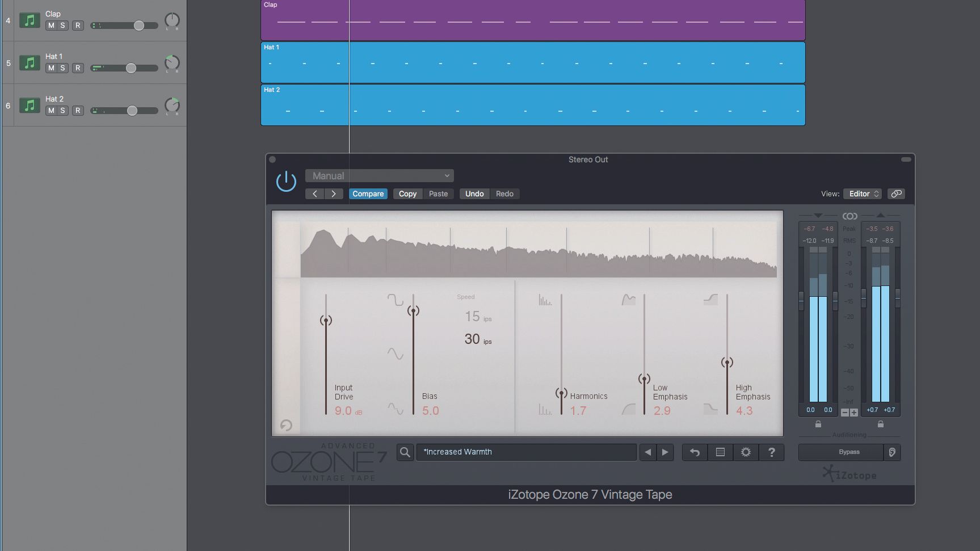Image resolution: width=980 pixels, height=551 pixels.
Task: Click Ozone's history undo arrow icon
Action: point(695,452)
